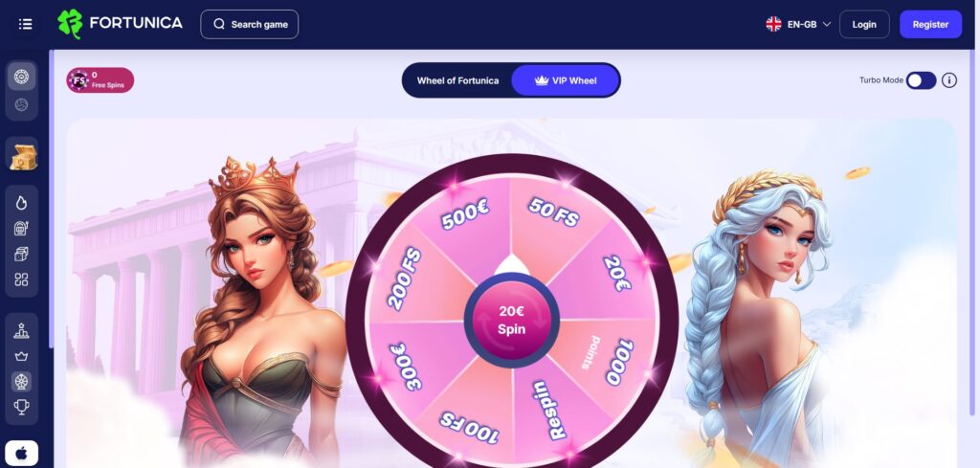Expand the EN-GB language dropdown
This screenshot has height=468, width=980.
click(798, 24)
